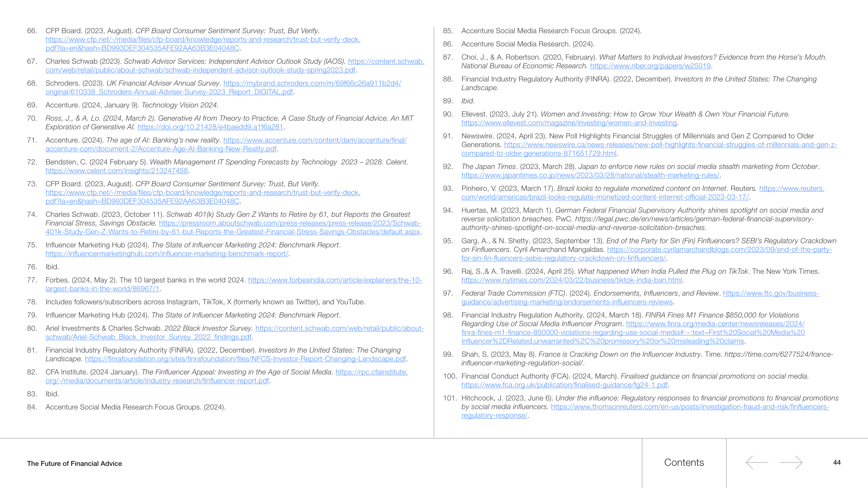Image resolution: width=868 pixels, height=488 pixels.
Task: Open the Contents navigation button
Action: (x=684, y=462)
